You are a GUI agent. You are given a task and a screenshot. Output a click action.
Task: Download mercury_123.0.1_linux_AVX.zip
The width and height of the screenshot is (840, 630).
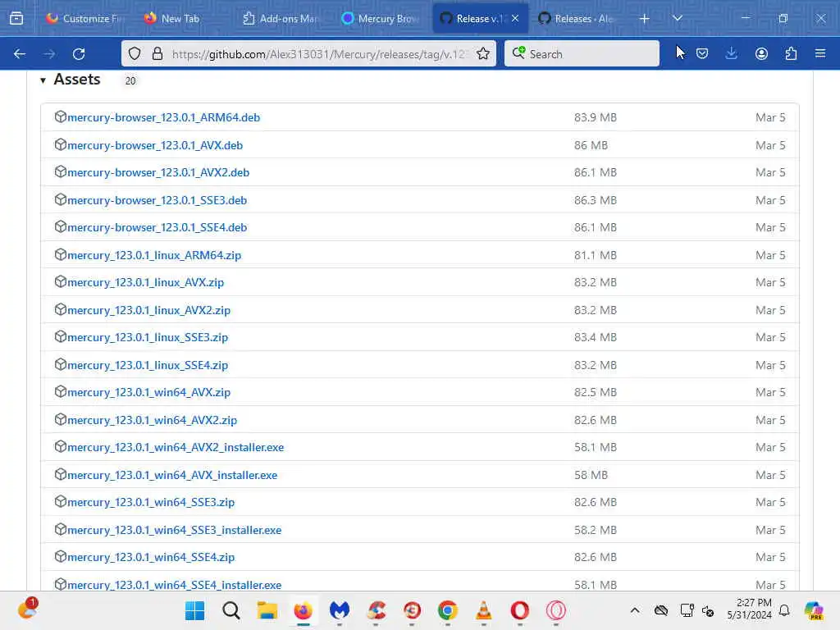pyautogui.click(x=146, y=282)
